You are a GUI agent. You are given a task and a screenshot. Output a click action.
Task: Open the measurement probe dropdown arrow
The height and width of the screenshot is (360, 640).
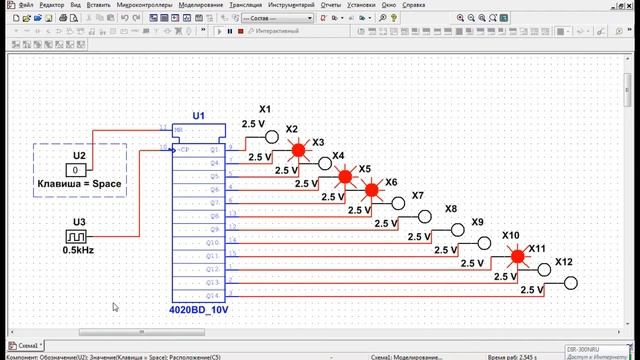588,31
